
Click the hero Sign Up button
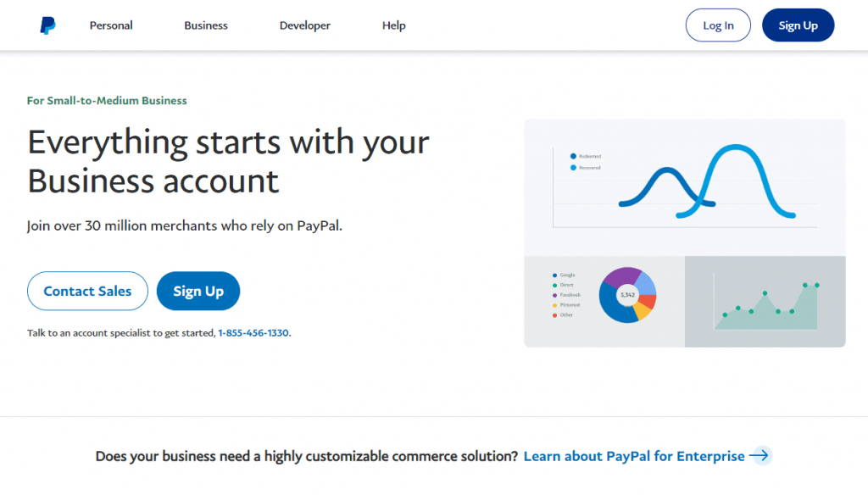pos(198,291)
